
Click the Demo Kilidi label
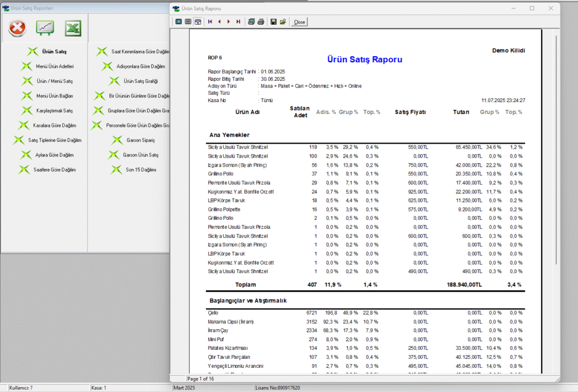pyautogui.click(x=508, y=50)
